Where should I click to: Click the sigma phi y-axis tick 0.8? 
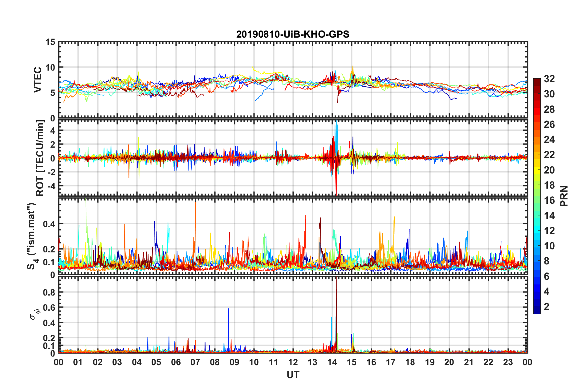pos(49,292)
